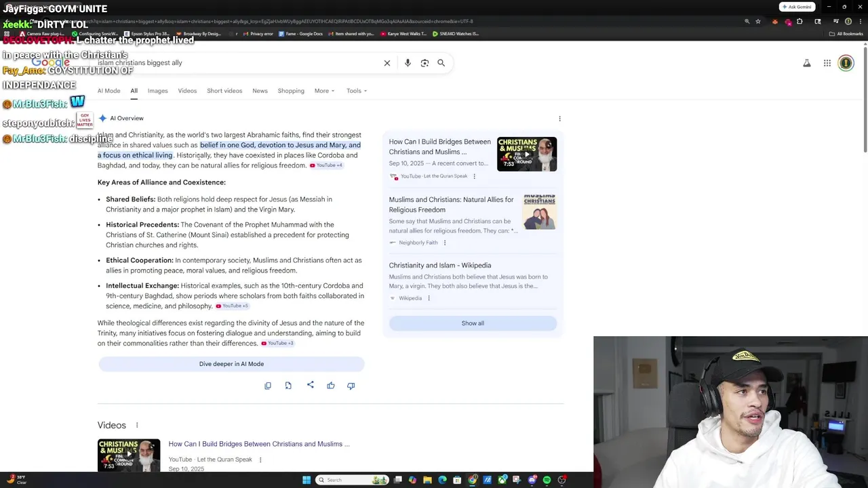868x488 pixels.
Task: Open Muslims and Christians: Natural Allies link
Action: coord(452,205)
